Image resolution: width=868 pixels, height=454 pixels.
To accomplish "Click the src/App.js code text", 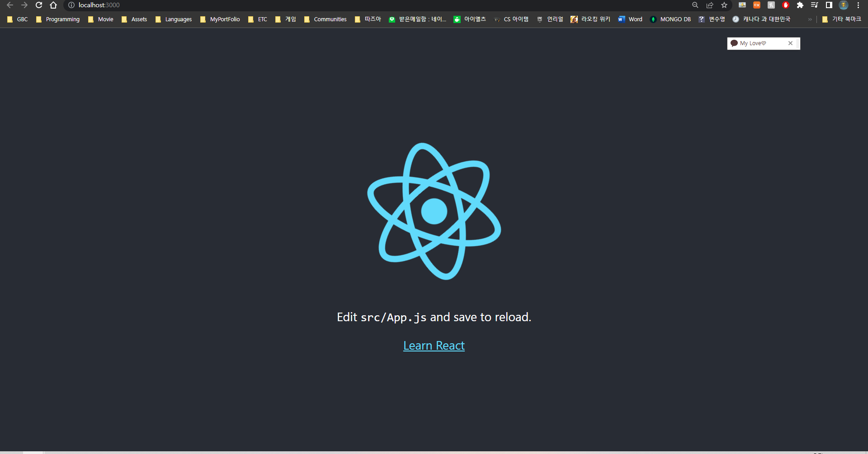I will click(x=393, y=318).
